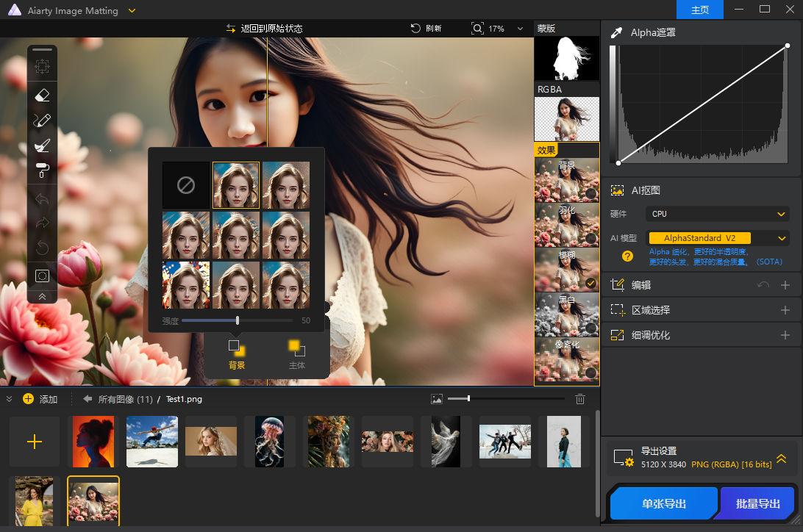Click the yellow question mark help icon
Screen dimensions: 803x532
point(627,256)
